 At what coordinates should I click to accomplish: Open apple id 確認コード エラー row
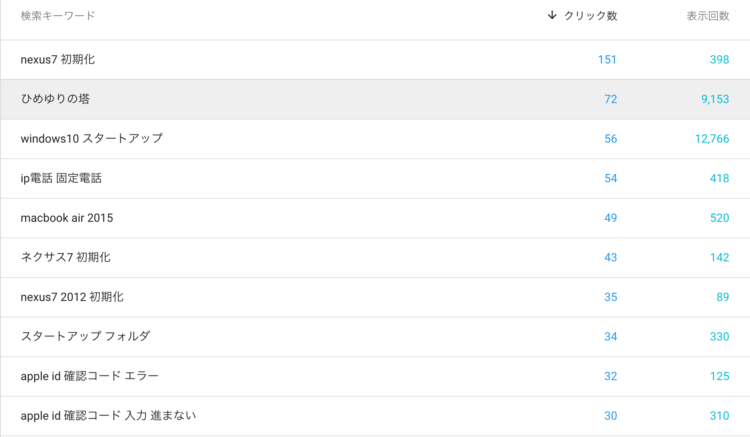click(x=375, y=376)
